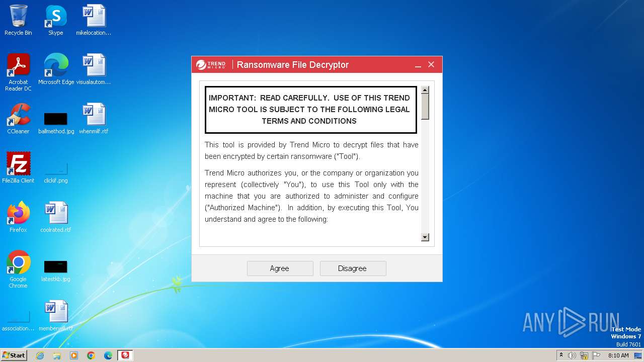Viewport: 644px width, 362px height.
Task: Click the Disagree button
Action: 353,268
